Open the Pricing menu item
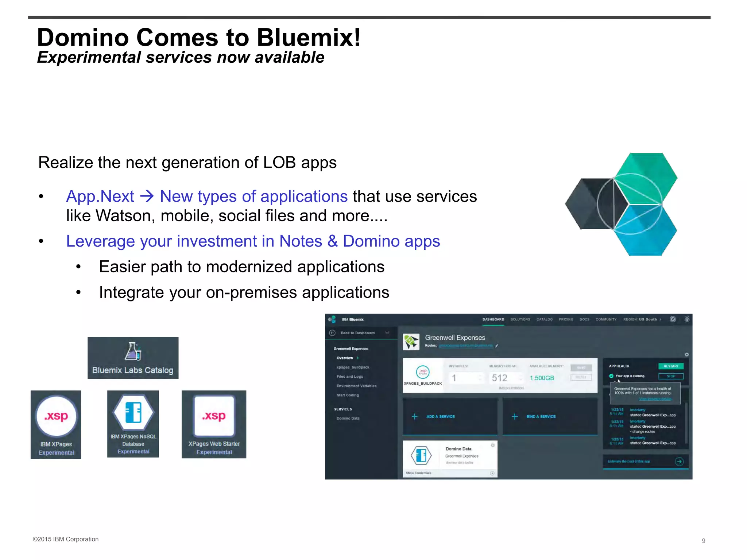Screen dimensions: 747x560 pos(566,319)
